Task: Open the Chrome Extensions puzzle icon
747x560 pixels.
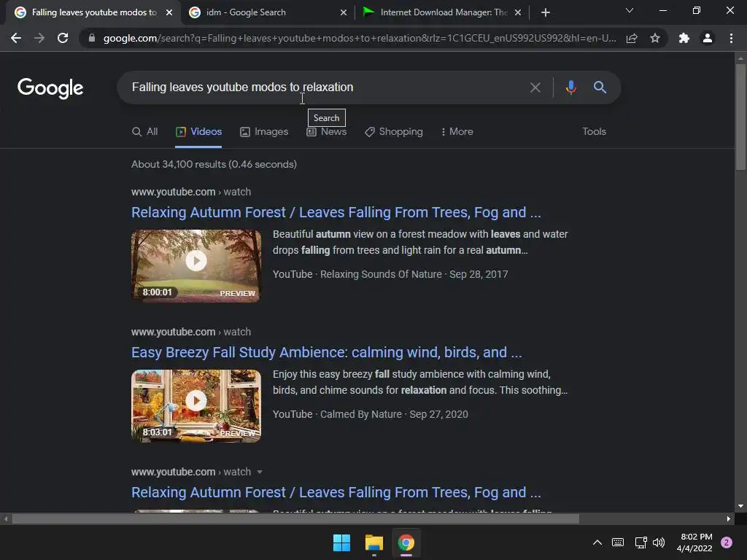Action: (x=684, y=38)
